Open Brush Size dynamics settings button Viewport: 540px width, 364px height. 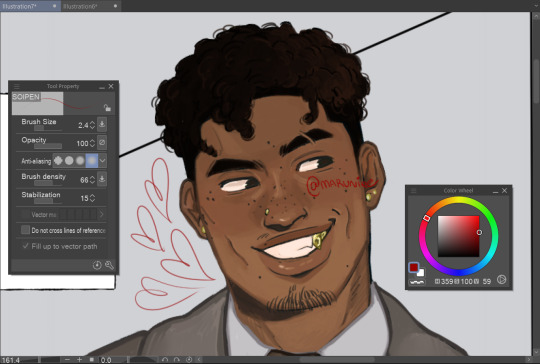click(x=102, y=124)
